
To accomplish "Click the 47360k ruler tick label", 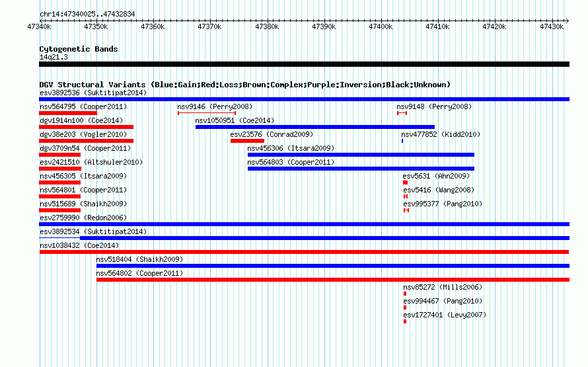I will [x=153, y=26].
